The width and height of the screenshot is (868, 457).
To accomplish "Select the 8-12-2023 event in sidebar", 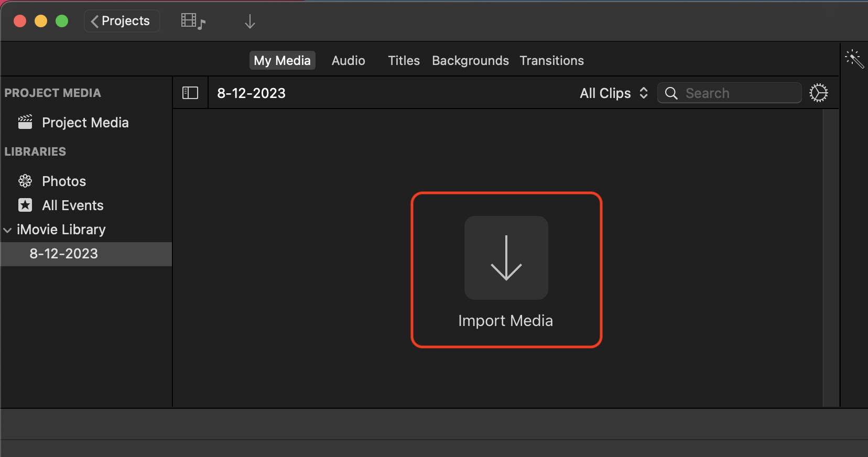I will [86, 254].
